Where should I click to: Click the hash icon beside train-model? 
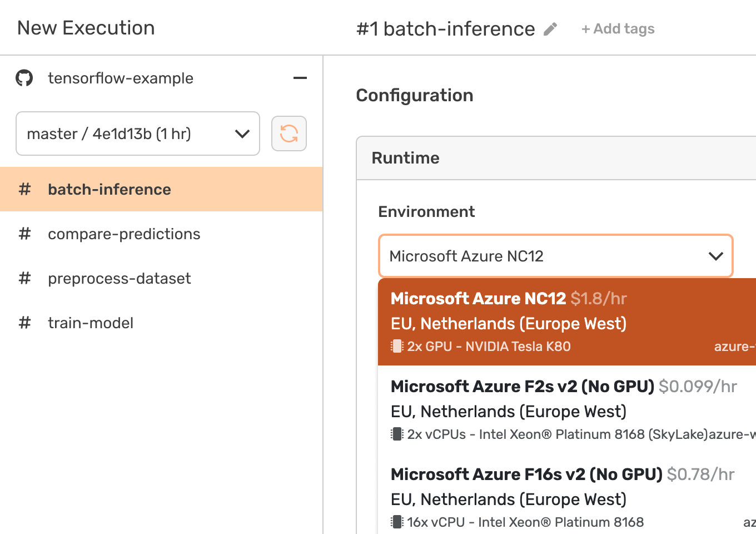click(x=24, y=323)
